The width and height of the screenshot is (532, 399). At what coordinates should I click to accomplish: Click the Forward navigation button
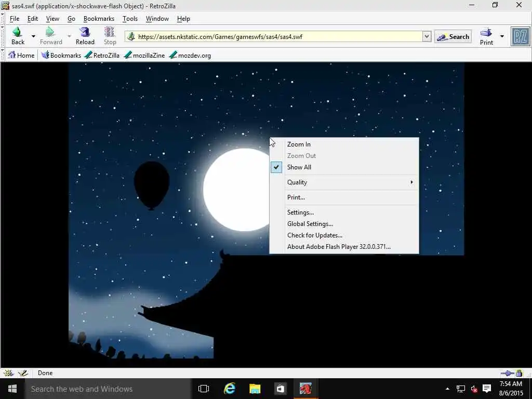(51, 36)
